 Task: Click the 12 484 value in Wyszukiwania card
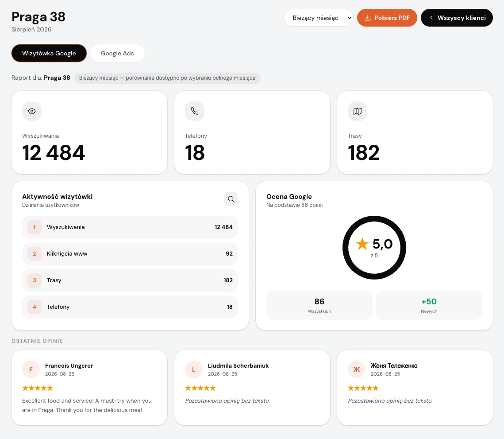point(54,152)
